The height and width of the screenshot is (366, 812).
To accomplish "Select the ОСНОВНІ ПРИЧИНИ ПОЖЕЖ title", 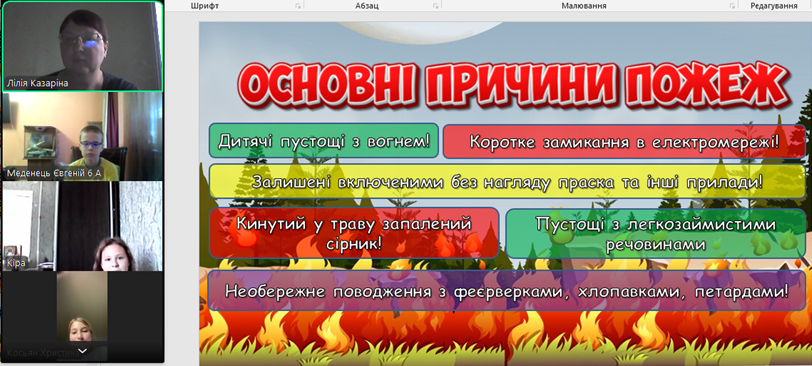I will tap(514, 85).
